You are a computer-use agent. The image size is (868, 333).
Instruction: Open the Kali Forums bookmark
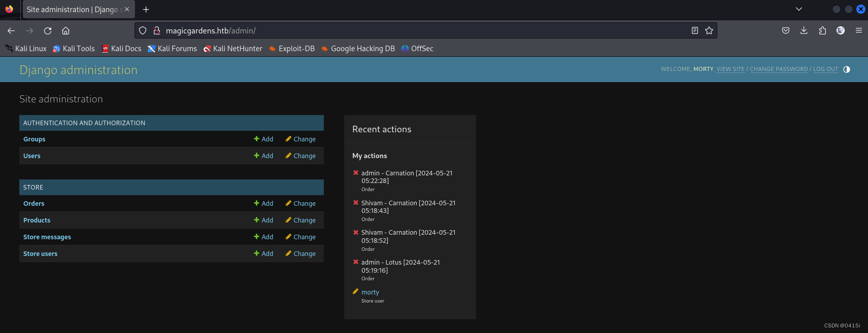(x=172, y=49)
